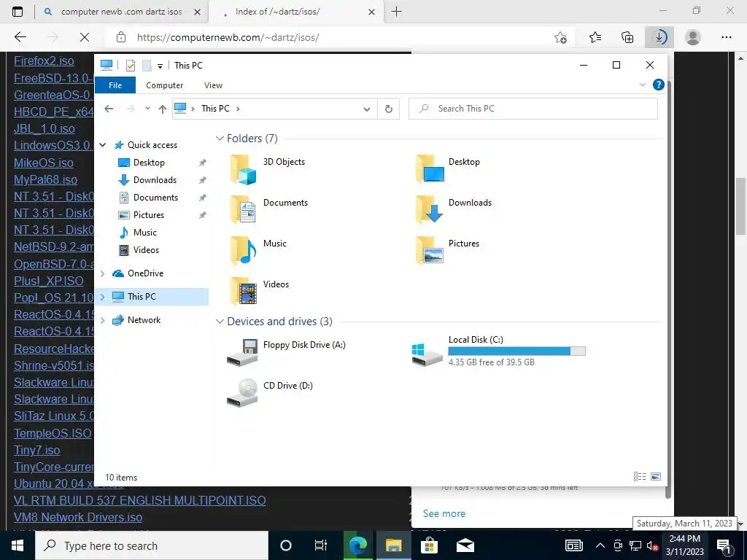Open the Documents folder icon in Folders
The image size is (747, 560).
pos(244,209)
